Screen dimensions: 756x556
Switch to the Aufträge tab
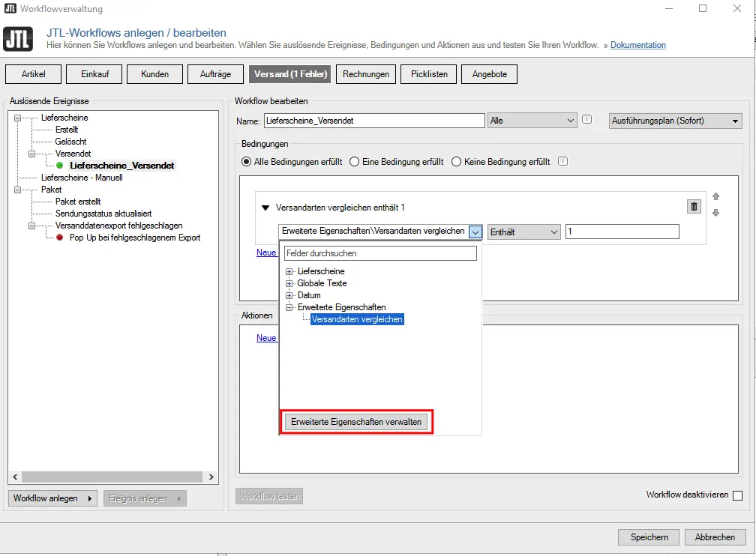[x=215, y=74]
